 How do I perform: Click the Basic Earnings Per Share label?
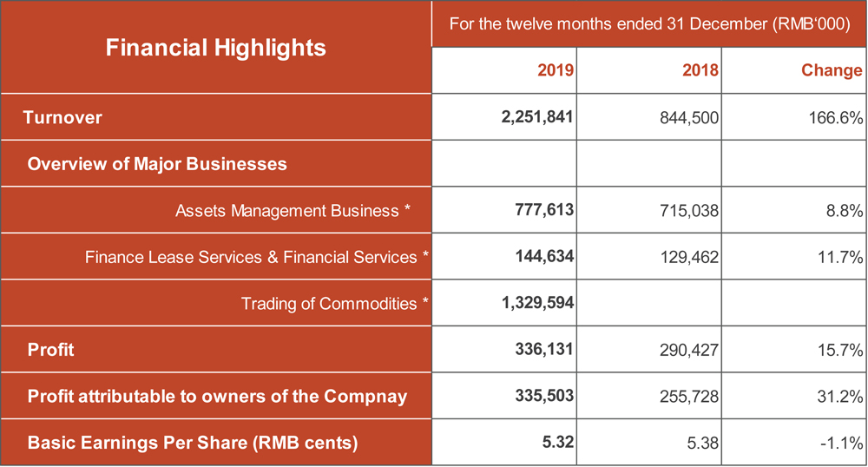click(x=193, y=443)
